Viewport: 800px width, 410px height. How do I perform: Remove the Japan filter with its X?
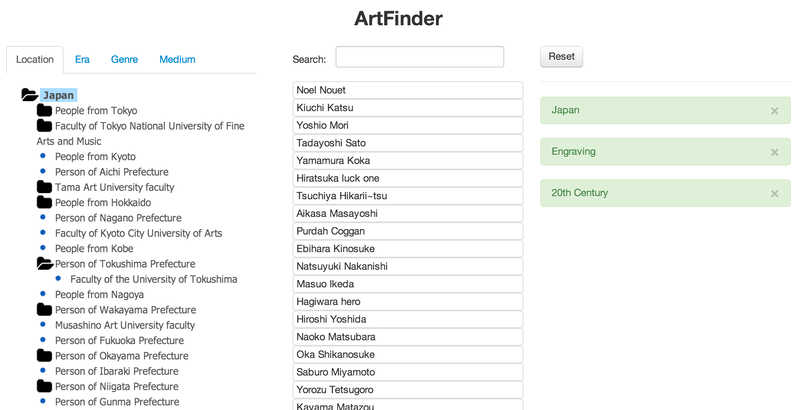click(774, 111)
